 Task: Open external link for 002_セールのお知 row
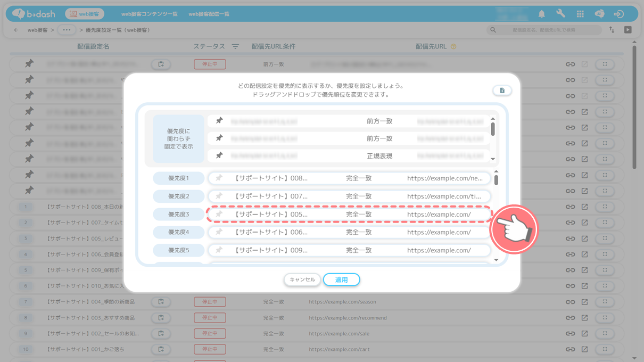[584, 334]
